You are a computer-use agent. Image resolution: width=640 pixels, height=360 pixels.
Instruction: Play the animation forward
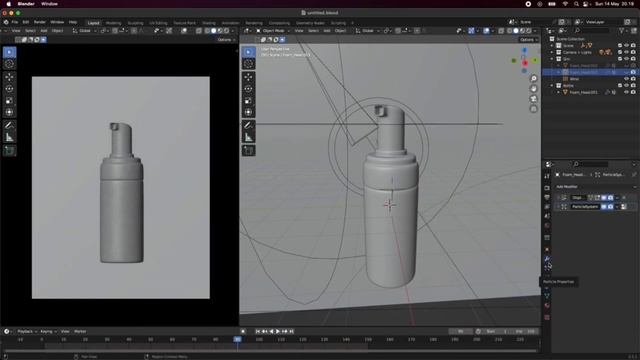278,331
